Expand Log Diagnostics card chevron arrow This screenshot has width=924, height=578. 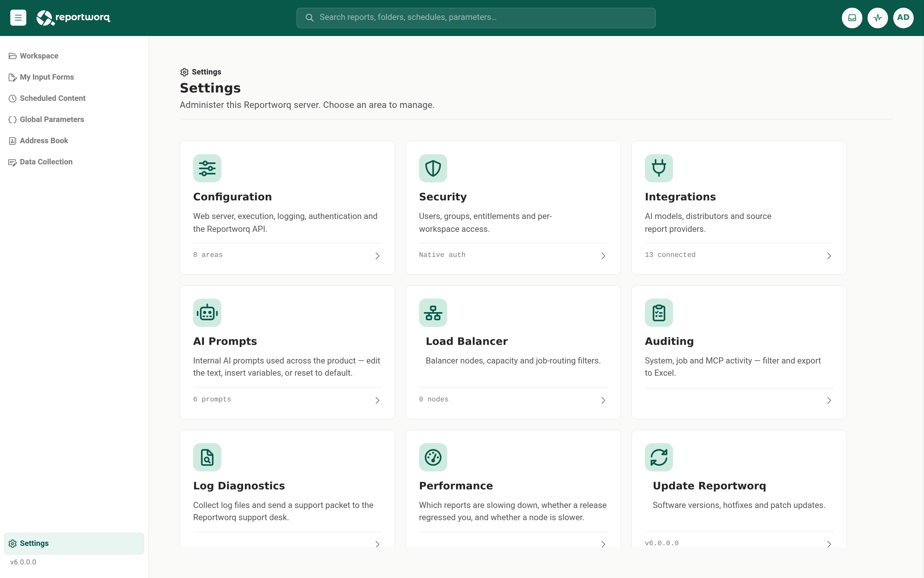point(377,544)
